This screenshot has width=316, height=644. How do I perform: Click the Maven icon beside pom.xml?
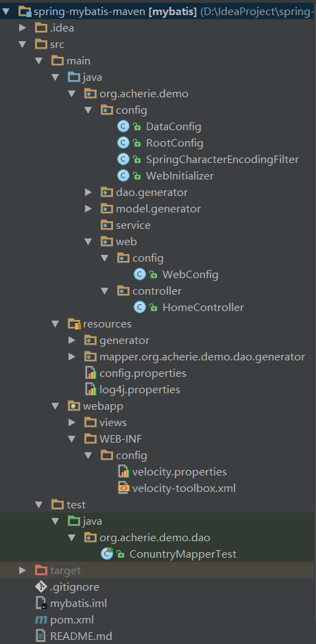pos(41,620)
